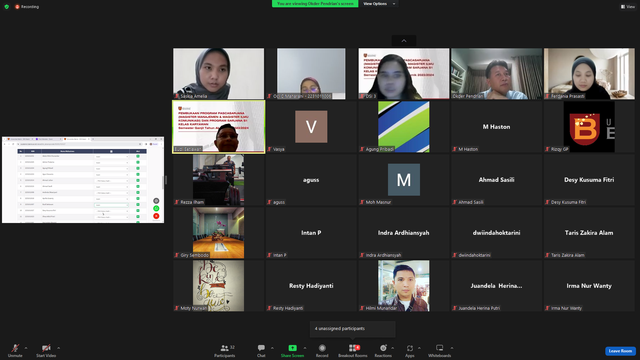The height and width of the screenshot is (360, 640).
Task: Expand the caret next to Apps
Action: [x=419, y=348]
